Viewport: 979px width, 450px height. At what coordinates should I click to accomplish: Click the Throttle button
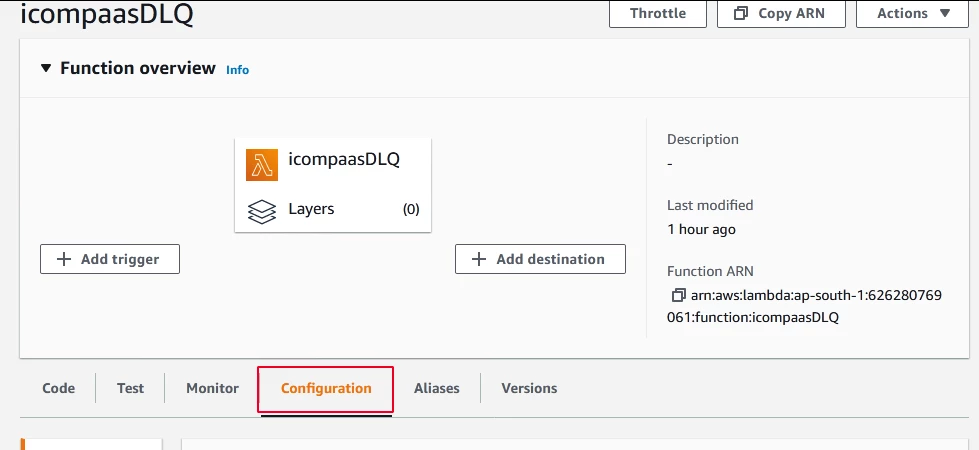coord(657,14)
